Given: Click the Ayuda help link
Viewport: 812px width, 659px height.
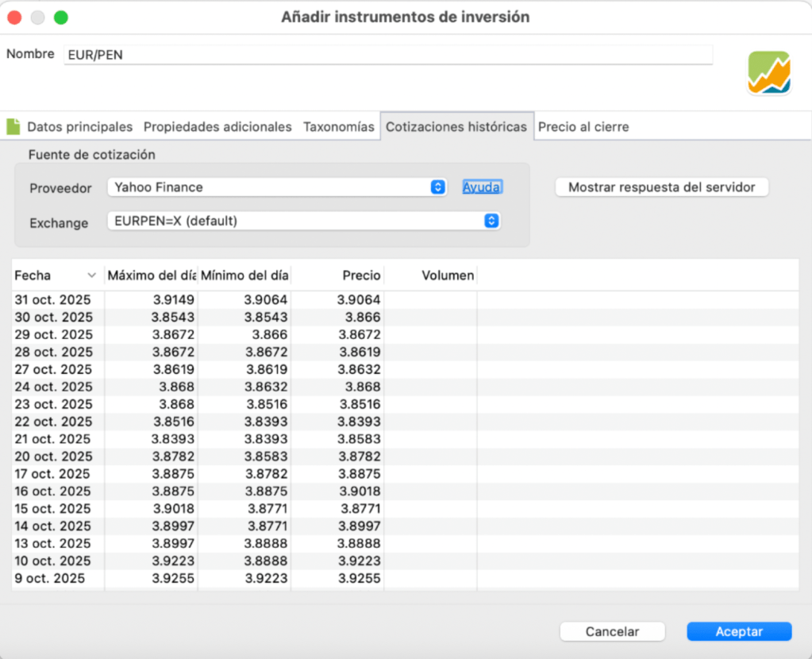Looking at the screenshot, I should [x=482, y=187].
